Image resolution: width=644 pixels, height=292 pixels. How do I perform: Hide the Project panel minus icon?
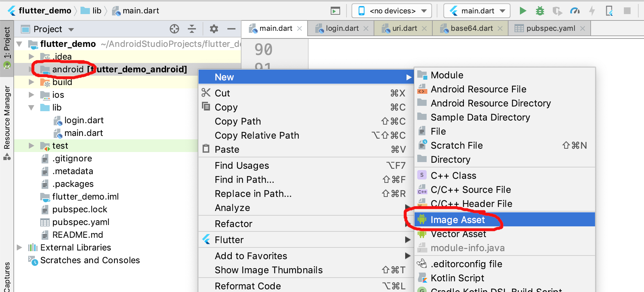[231, 29]
